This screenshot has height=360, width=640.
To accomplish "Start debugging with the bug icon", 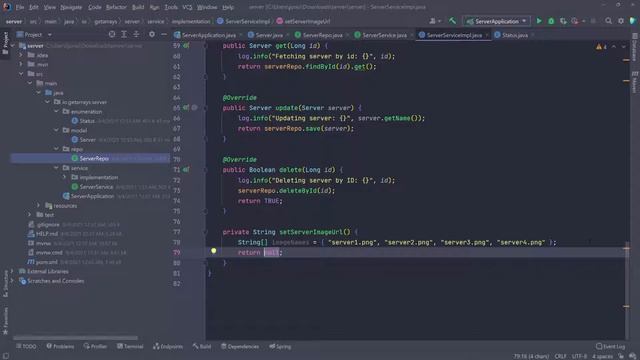I will click(x=551, y=21).
